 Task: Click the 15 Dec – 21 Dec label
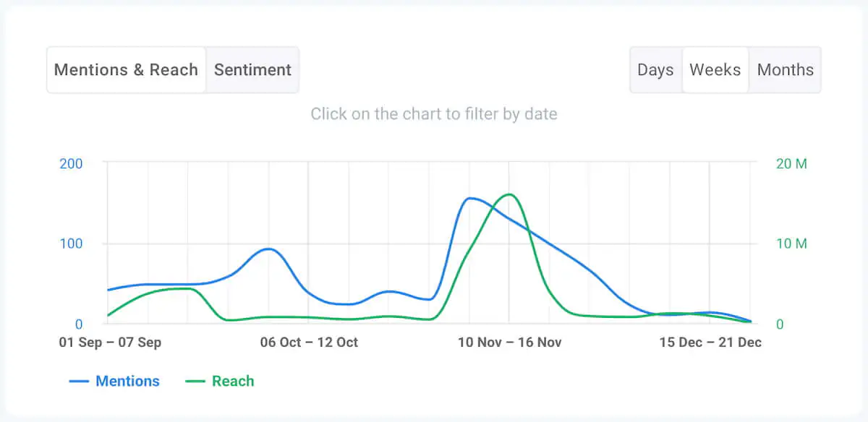click(710, 342)
